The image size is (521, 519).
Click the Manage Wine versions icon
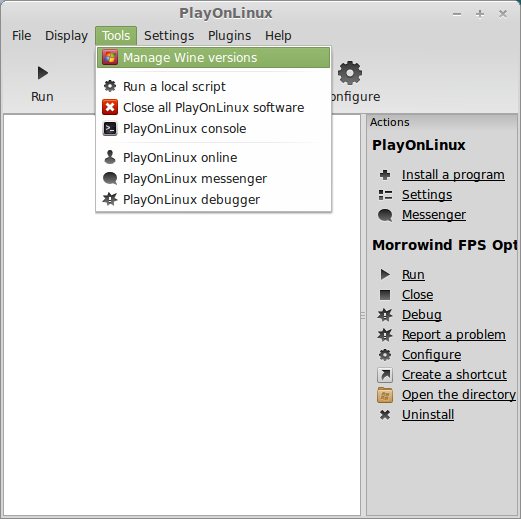point(110,58)
